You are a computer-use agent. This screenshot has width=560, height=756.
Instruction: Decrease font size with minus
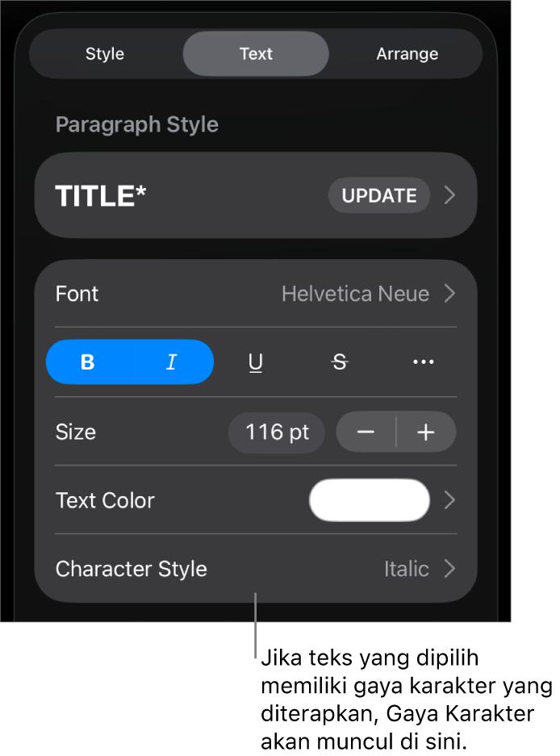coord(366,432)
